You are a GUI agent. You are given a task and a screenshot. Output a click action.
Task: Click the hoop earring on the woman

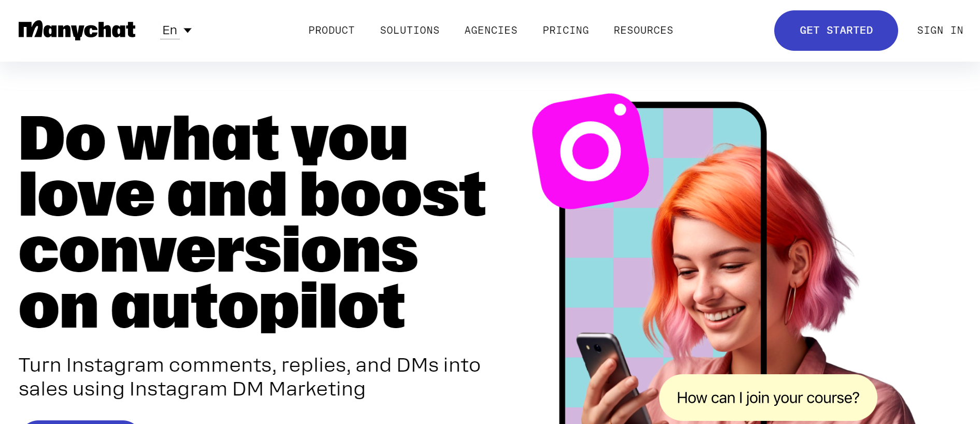(x=791, y=304)
